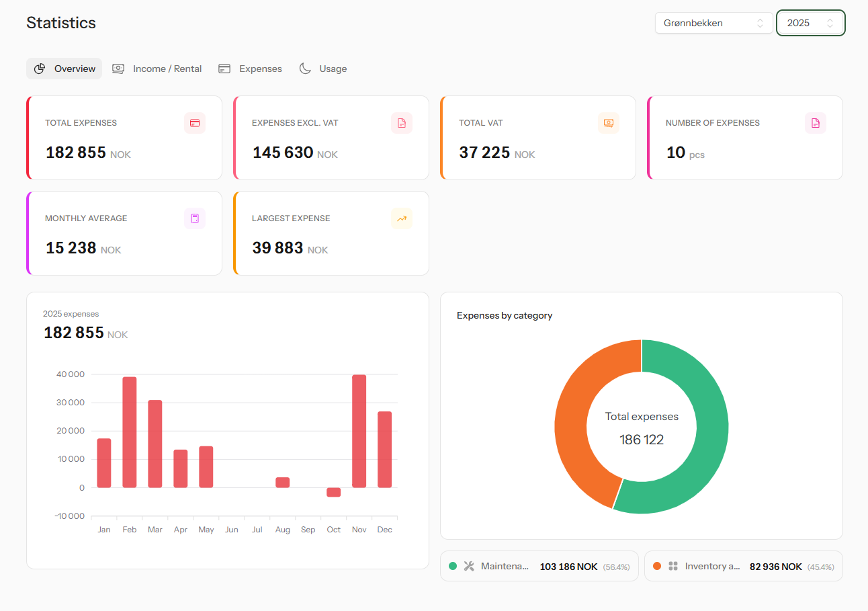Click the green dot in Maintenance legend
Image resolution: width=868 pixels, height=611 pixels.
tap(453, 566)
